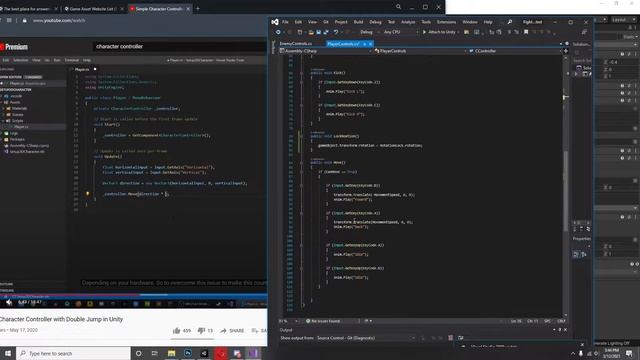Open the Edit menu in Visual Studio
Screen dimensions: 640x360
tap(298, 22)
